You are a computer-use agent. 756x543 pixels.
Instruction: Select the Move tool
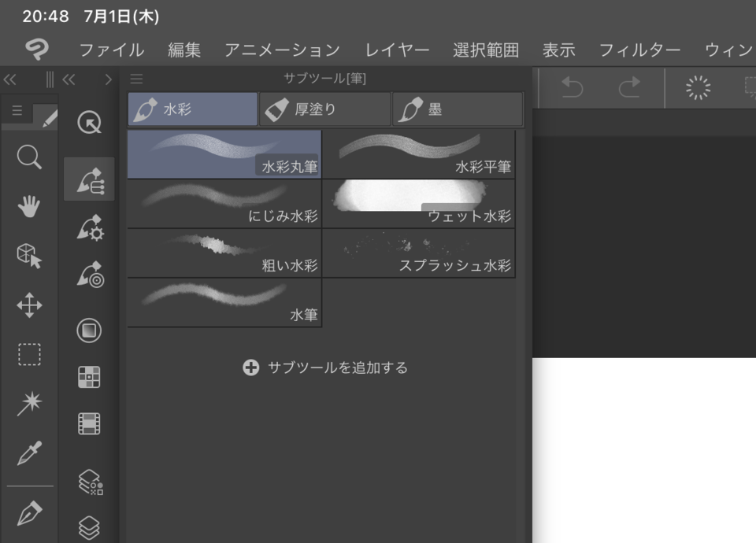(29, 305)
